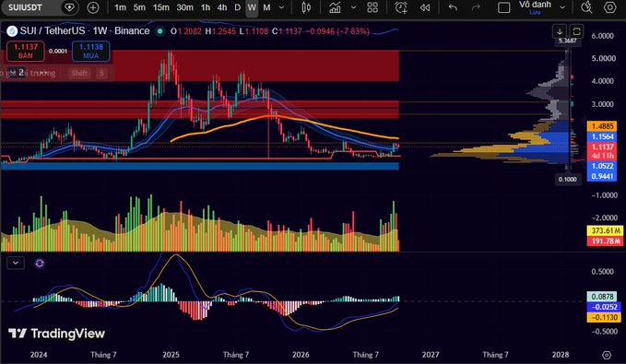This screenshot has width=626, height=364.
Task: Open chart settings hexagon icon
Action: click(x=609, y=7)
